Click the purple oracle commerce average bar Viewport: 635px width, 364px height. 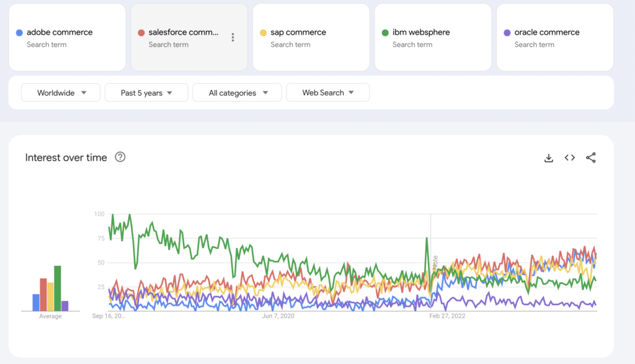pos(64,306)
